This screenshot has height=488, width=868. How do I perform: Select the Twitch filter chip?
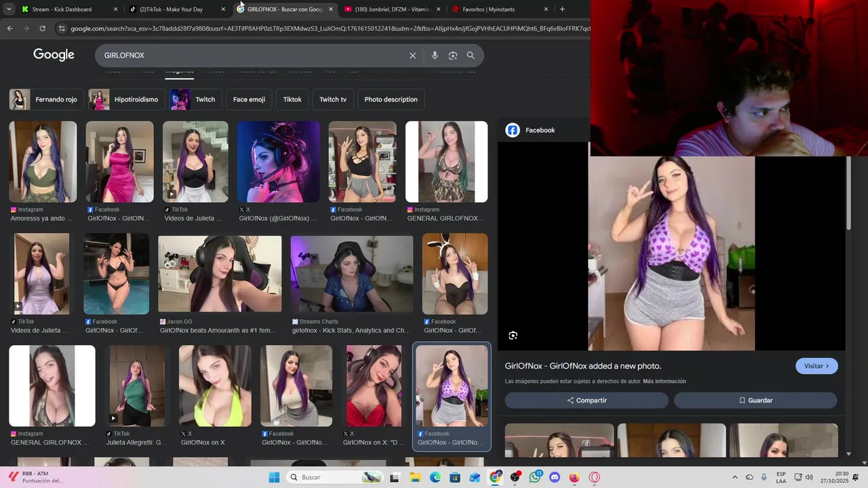[x=195, y=100]
